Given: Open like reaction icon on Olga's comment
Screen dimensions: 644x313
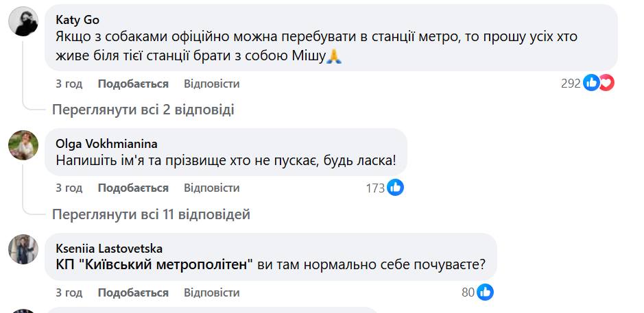Looking at the screenshot, I should point(395,188).
